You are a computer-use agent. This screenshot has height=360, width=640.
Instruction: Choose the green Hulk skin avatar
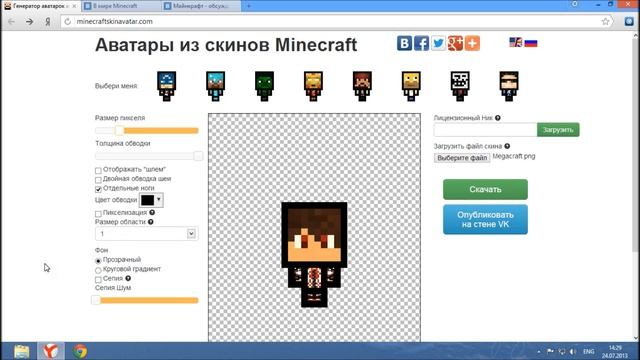[264, 86]
